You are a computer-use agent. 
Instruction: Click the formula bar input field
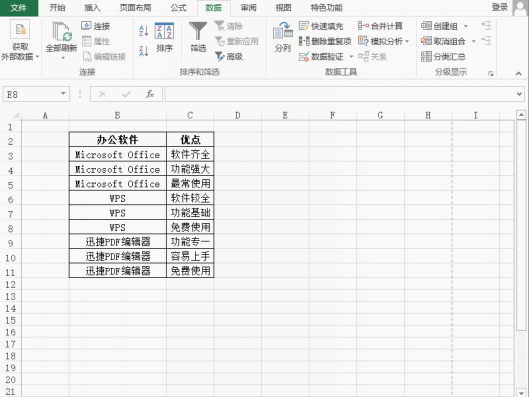(341, 94)
